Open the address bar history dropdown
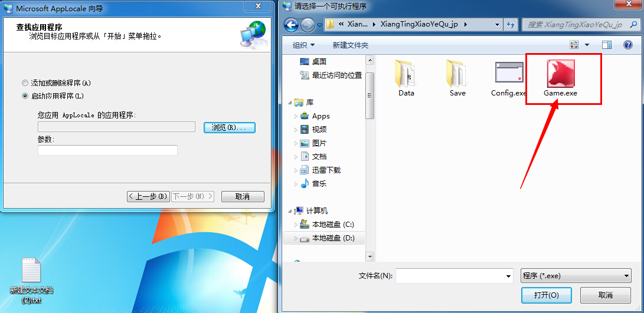 click(498, 24)
